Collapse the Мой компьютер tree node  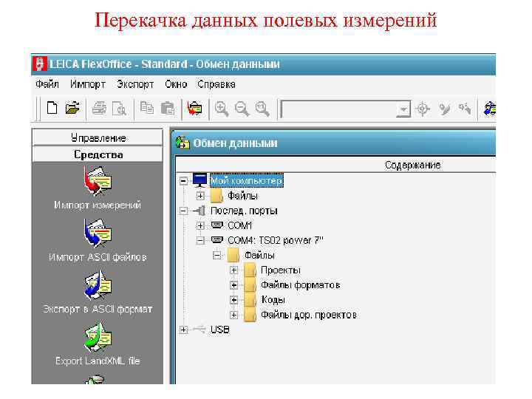[183, 181]
